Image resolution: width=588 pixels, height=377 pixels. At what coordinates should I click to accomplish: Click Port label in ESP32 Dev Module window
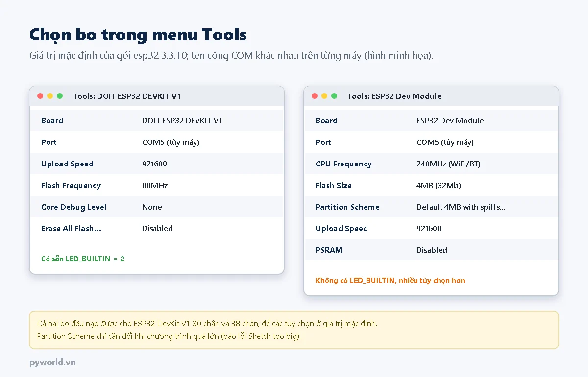(x=323, y=142)
